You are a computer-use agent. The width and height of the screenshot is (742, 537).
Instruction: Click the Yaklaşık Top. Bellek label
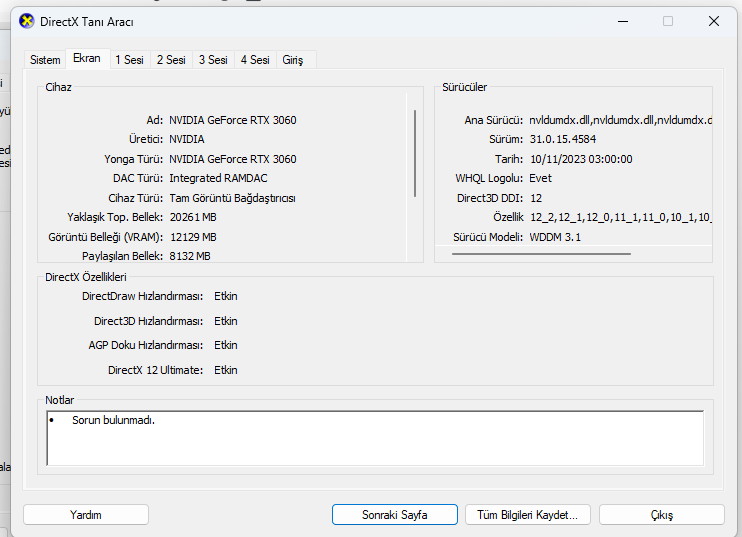click(115, 217)
